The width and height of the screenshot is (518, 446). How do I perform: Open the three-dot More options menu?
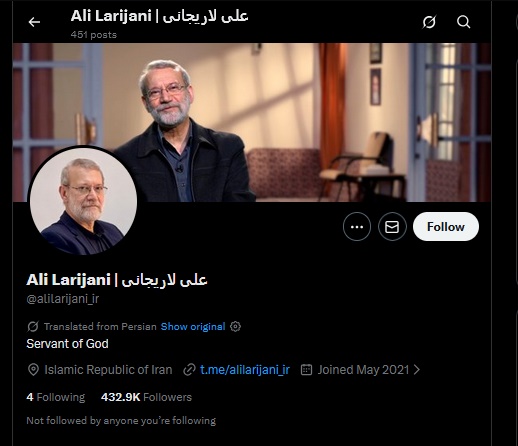pos(357,227)
